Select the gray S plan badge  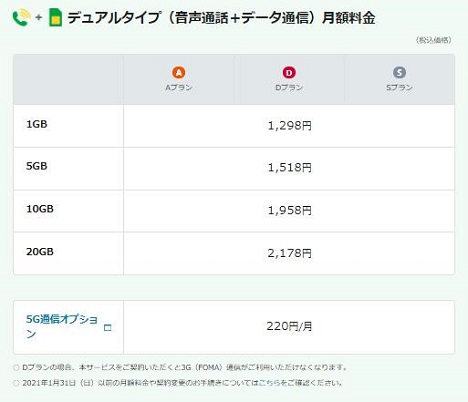pos(399,72)
